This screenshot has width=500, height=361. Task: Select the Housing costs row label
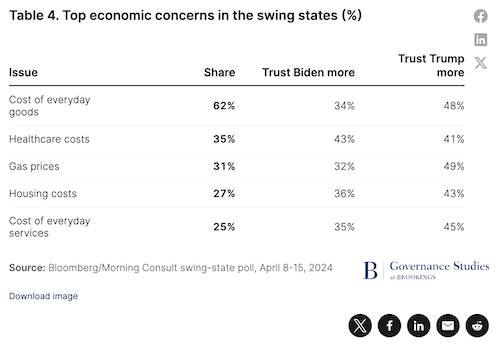[x=43, y=194]
